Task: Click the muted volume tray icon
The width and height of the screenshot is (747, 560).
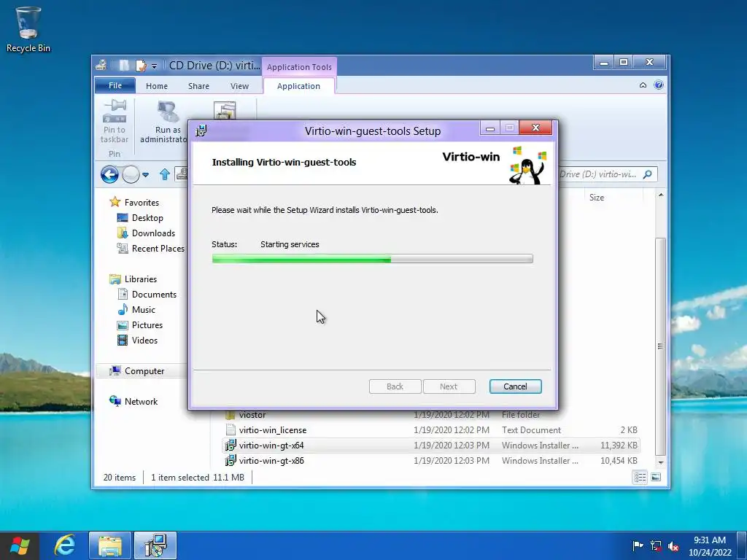Action: click(673, 546)
